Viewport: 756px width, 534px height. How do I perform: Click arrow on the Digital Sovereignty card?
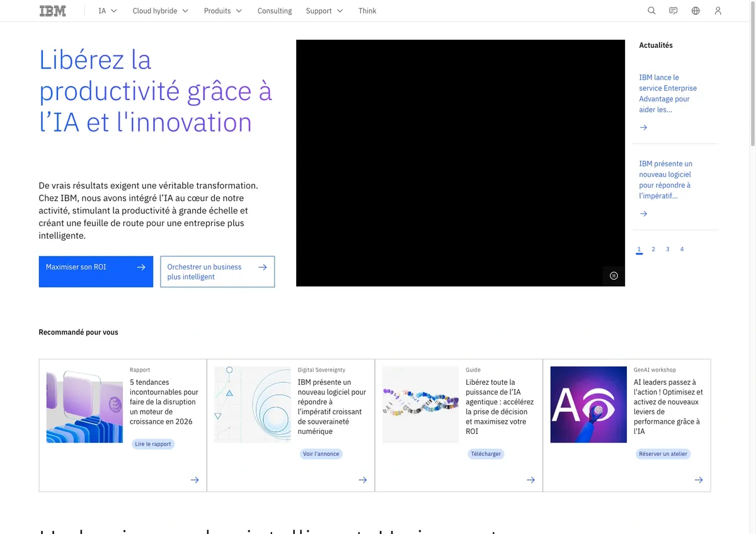click(x=363, y=480)
